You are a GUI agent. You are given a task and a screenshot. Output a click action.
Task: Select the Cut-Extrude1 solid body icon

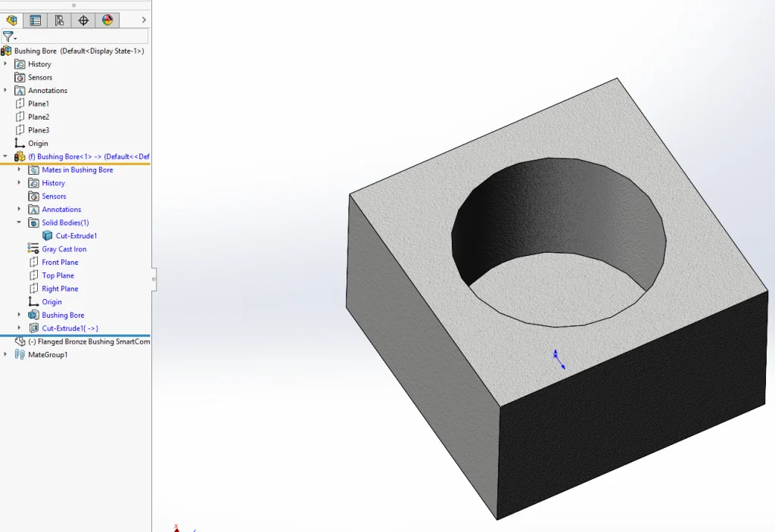[x=48, y=236]
